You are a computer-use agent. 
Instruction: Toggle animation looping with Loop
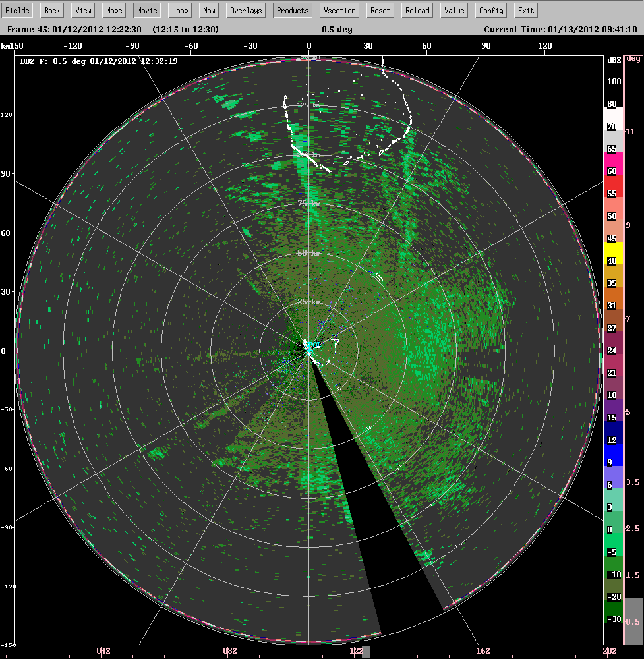tap(179, 10)
